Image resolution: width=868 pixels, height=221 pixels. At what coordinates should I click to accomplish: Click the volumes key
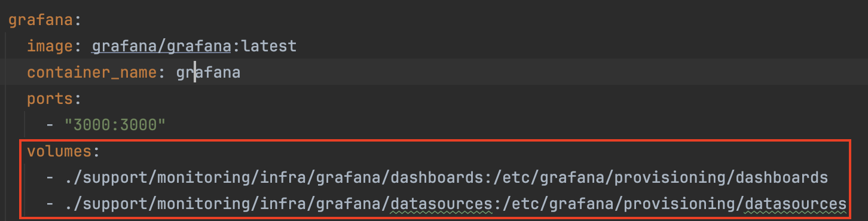coord(59,151)
